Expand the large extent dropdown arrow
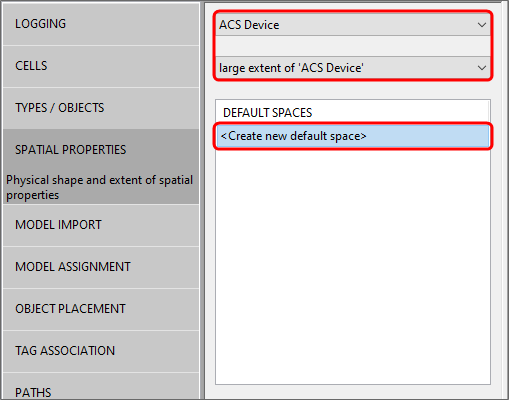Screen dimensions: 509x400 (x=481, y=68)
